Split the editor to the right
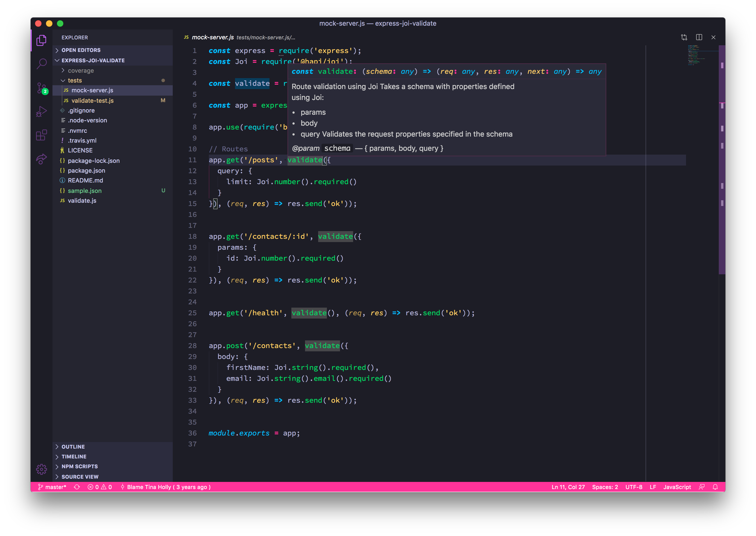This screenshot has width=756, height=536. 699,37
